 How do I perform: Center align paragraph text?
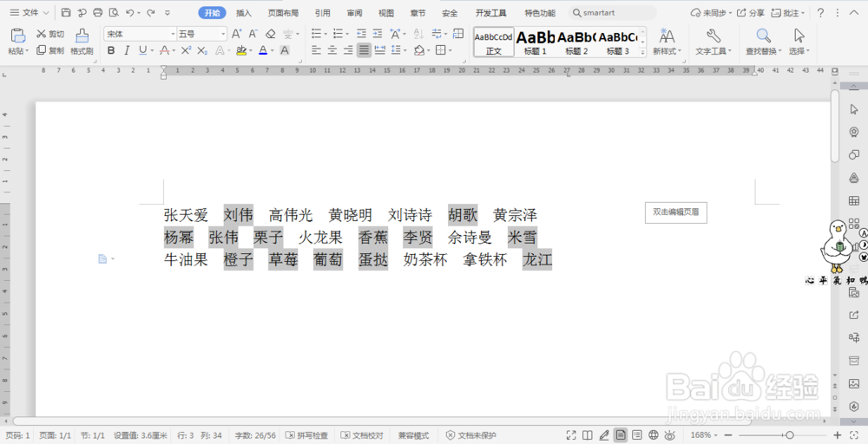[332, 50]
